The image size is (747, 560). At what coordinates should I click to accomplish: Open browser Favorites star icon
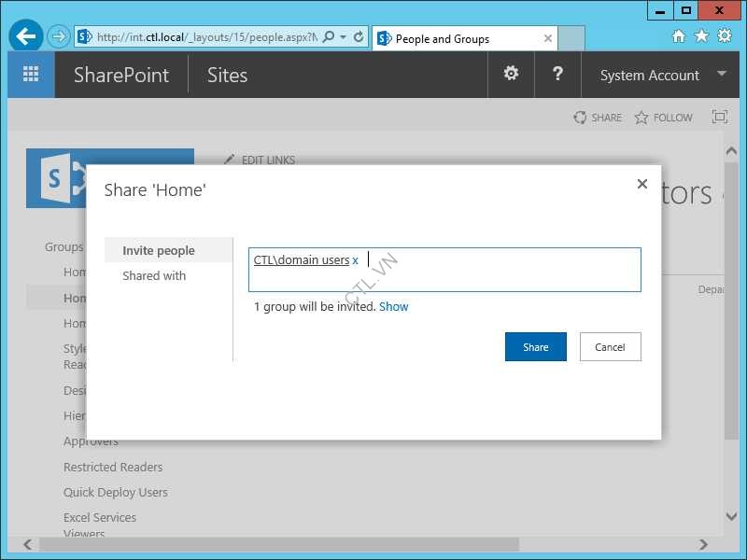click(701, 36)
